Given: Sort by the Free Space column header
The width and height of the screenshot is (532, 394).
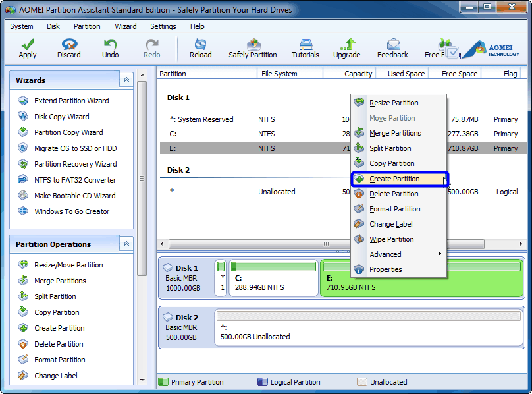Looking at the screenshot, I should pos(455,74).
